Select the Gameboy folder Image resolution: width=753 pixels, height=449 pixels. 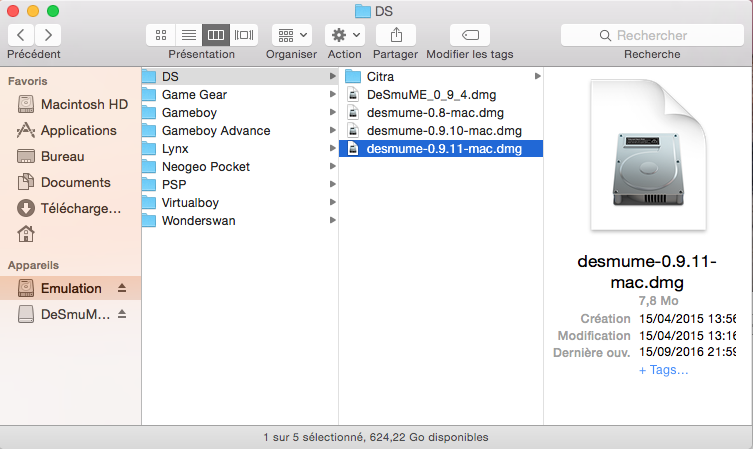click(x=240, y=112)
